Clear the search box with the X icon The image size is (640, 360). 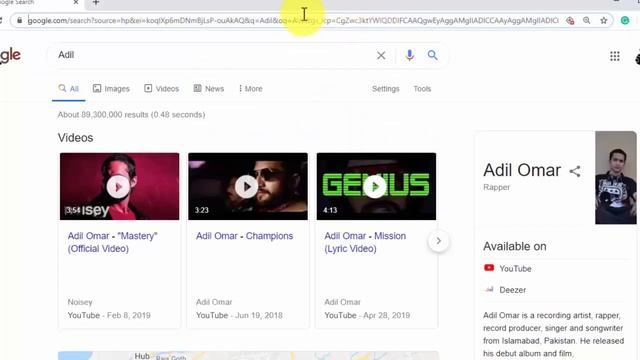click(381, 56)
